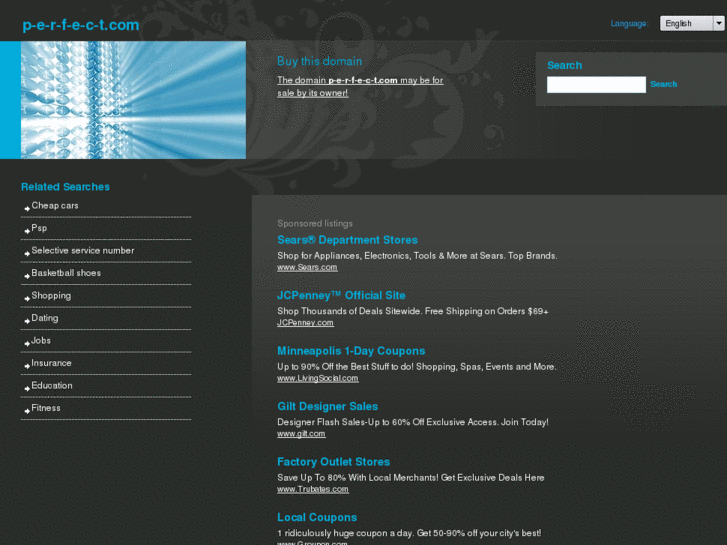Open the Factory Outlet Stores listing
This screenshot has width=727, height=545.
tap(333, 462)
